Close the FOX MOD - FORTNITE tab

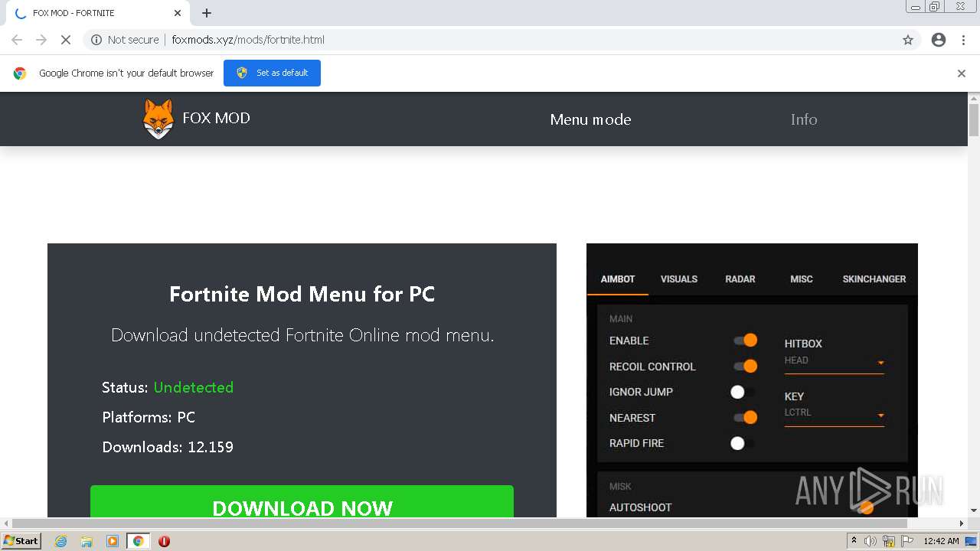click(178, 13)
